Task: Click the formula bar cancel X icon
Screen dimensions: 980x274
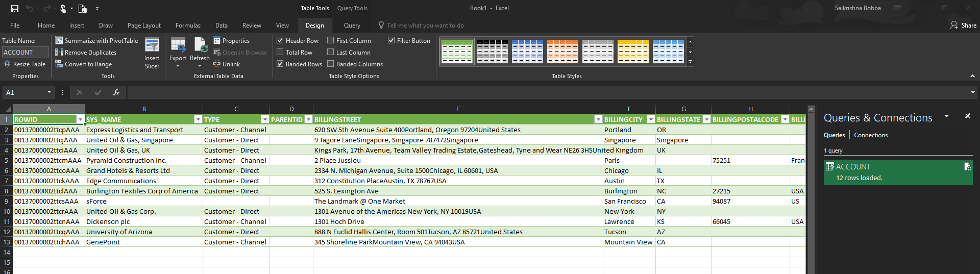Action: [x=79, y=92]
